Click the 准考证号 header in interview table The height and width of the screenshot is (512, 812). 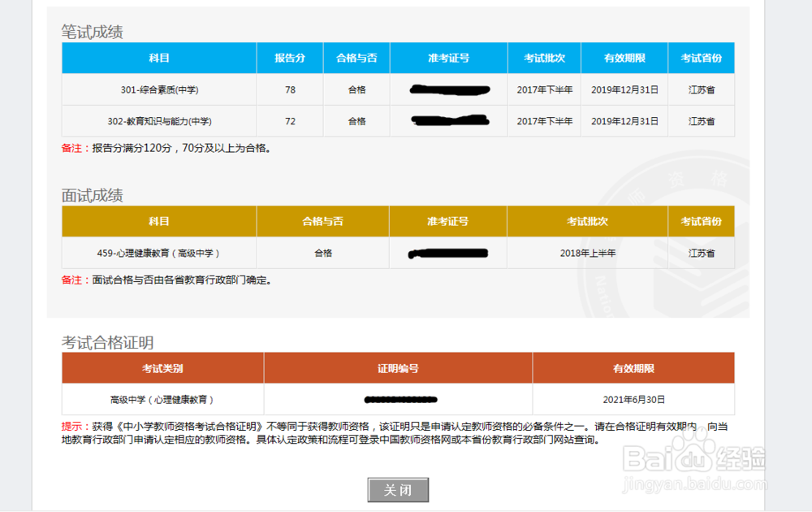pos(447,221)
